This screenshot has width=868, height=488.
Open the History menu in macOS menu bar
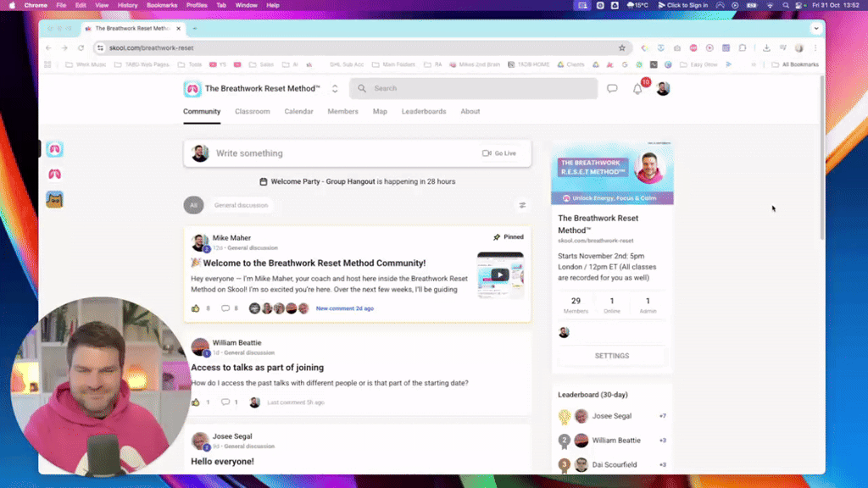click(x=127, y=5)
